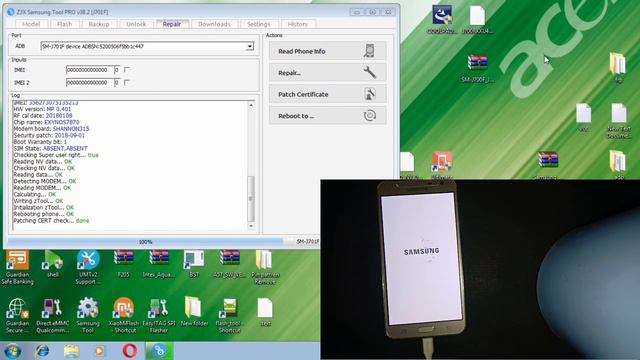Launch Direct eMMC Qualcomm shortcut
The image size is (640, 360).
tap(53, 316)
